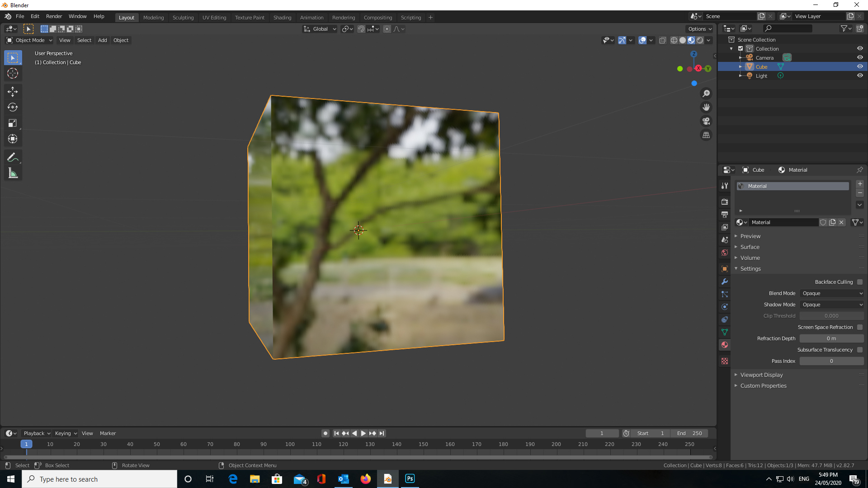
Task: Toggle camera view icon in viewport
Action: pyautogui.click(x=706, y=121)
